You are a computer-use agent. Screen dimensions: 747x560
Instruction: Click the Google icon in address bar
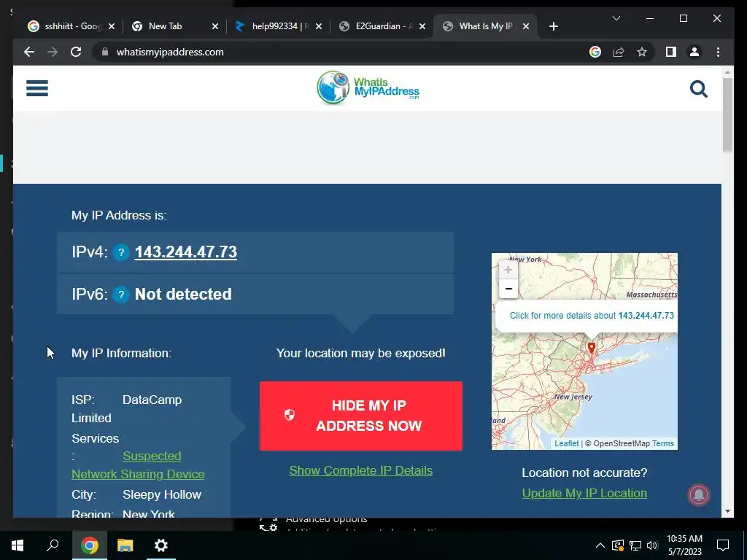(x=595, y=52)
